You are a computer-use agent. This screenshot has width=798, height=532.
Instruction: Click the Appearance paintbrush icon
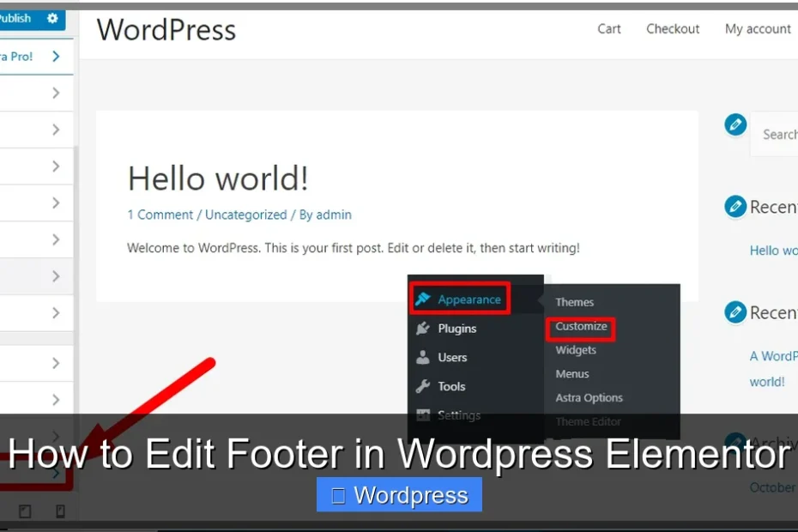(423, 300)
